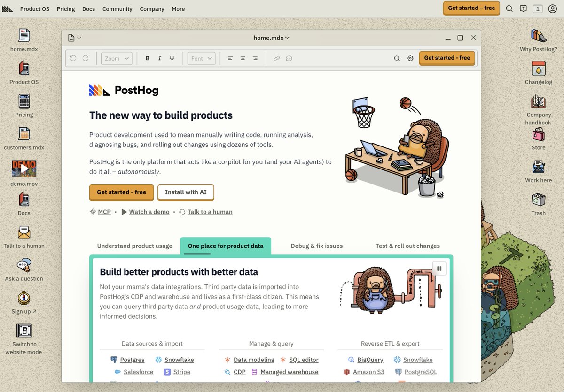Click the comment bubble icon in toolbar
The width and height of the screenshot is (564, 392).
289,58
